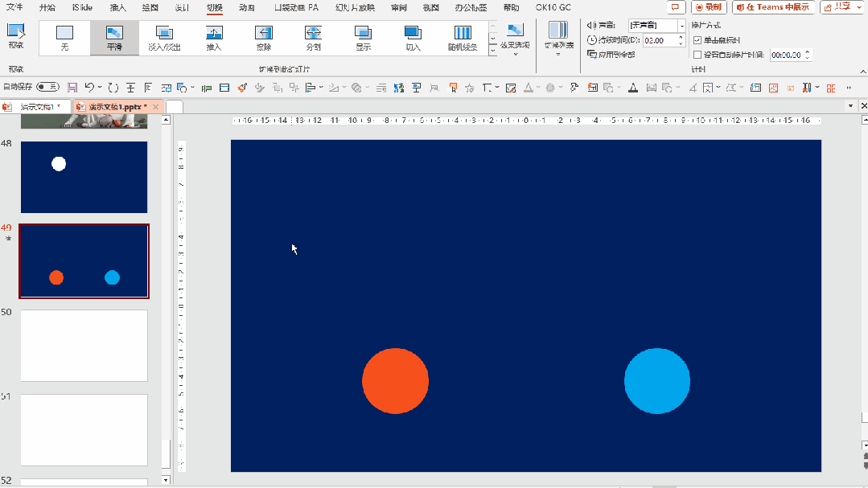Select the None (无) transition
The height and width of the screenshot is (488, 868).
[x=65, y=38]
